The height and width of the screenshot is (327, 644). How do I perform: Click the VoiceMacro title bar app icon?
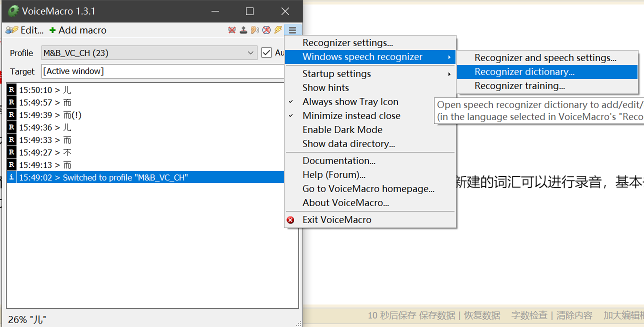[13, 11]
